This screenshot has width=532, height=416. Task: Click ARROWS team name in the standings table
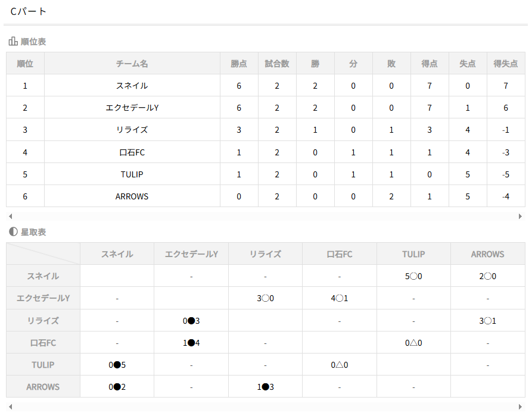coord(132,196)
